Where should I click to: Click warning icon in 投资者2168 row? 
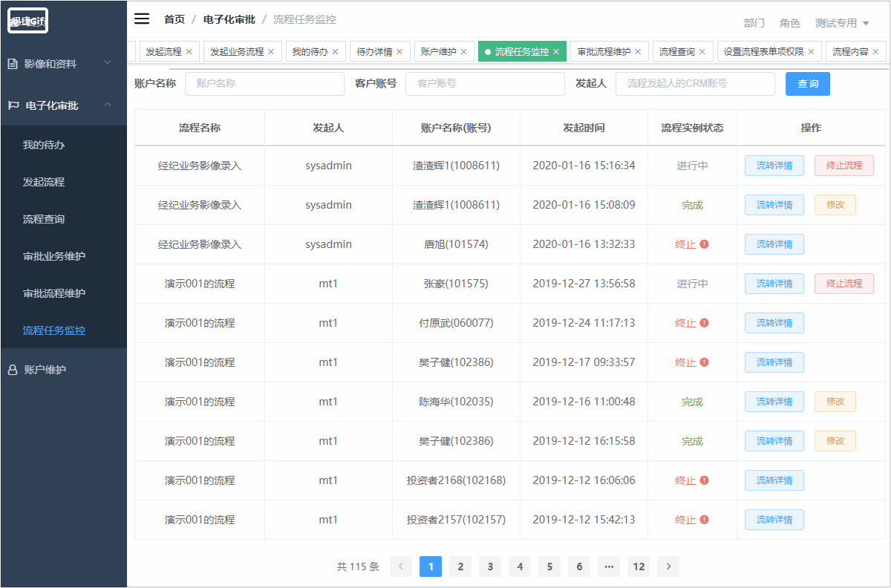tap(704, 480)
